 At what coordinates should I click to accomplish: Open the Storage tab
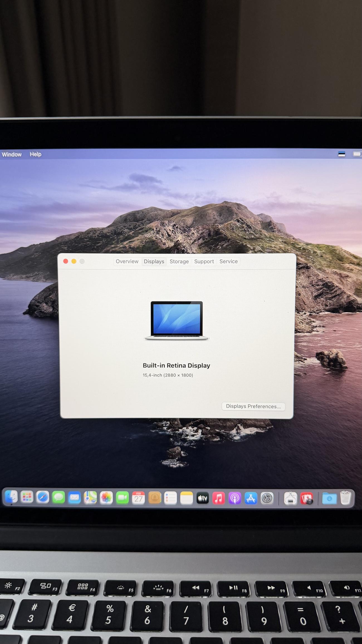point(179,261)
